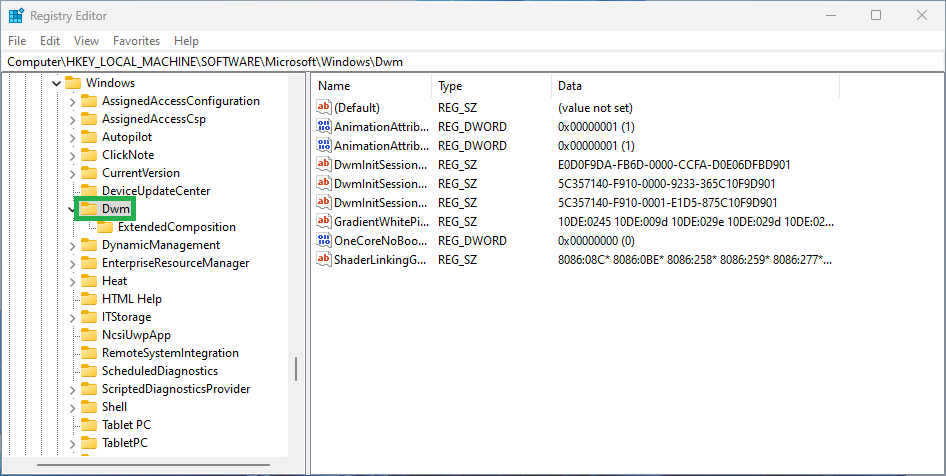The height and width of the screenshot is (476, 946).
Task: Click the Windows key folder icon
Action: tap(73, 83)
